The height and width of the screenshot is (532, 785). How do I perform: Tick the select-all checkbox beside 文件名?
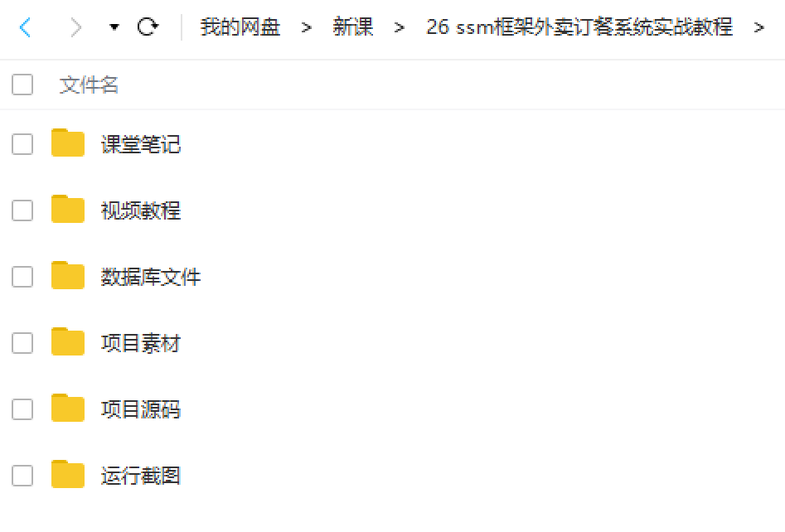(x=22, y=85)
